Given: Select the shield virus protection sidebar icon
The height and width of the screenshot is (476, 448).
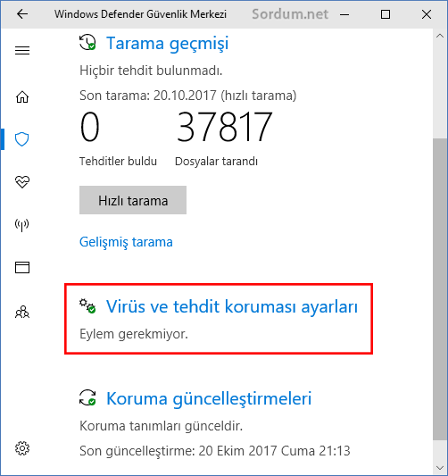Looking at the screenshot, I should click(21, 139).
